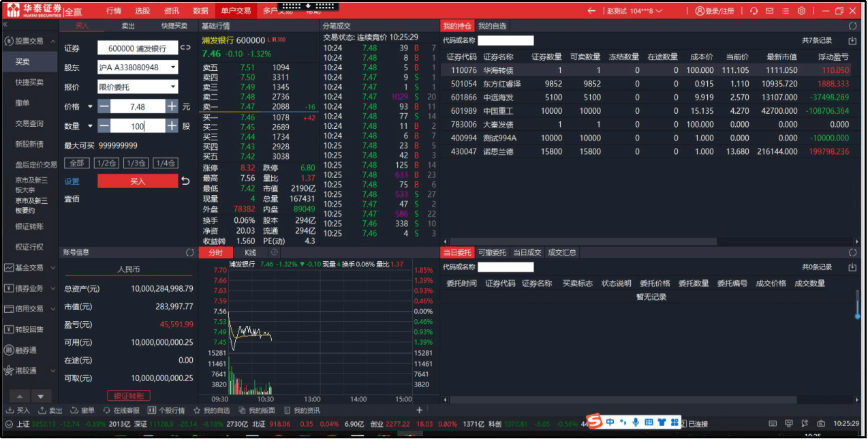Decrease quantity with the minus button

(104, 126)
